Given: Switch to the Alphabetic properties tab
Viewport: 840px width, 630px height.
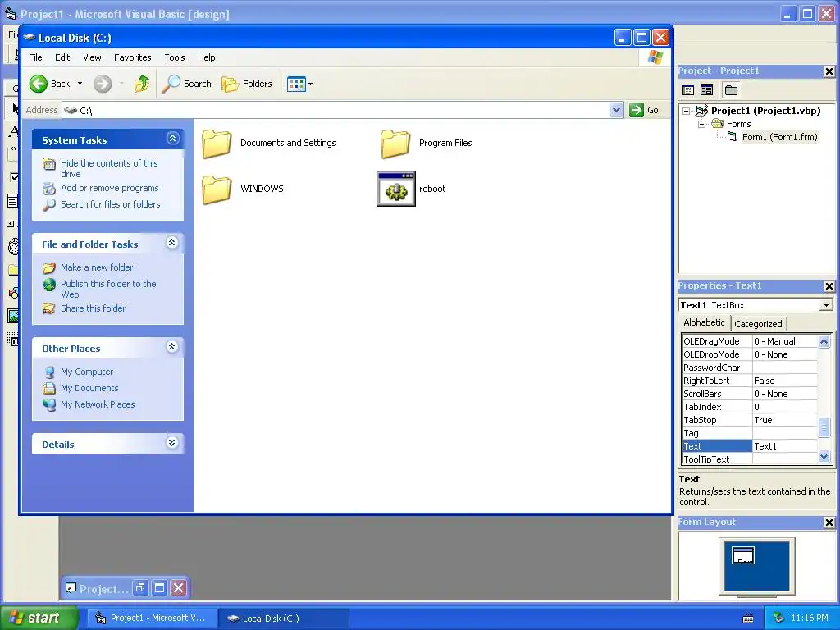Looking at the screenshot, I should (x=704, y=322).
